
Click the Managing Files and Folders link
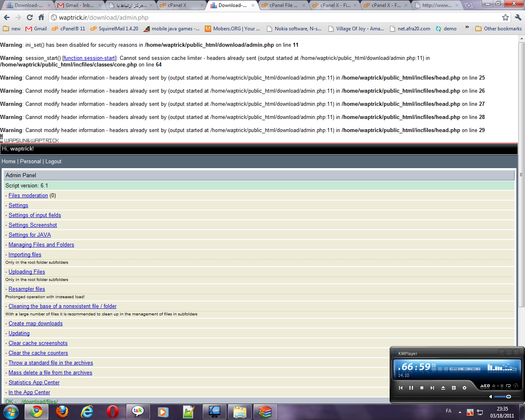click(x=41, y=245)
